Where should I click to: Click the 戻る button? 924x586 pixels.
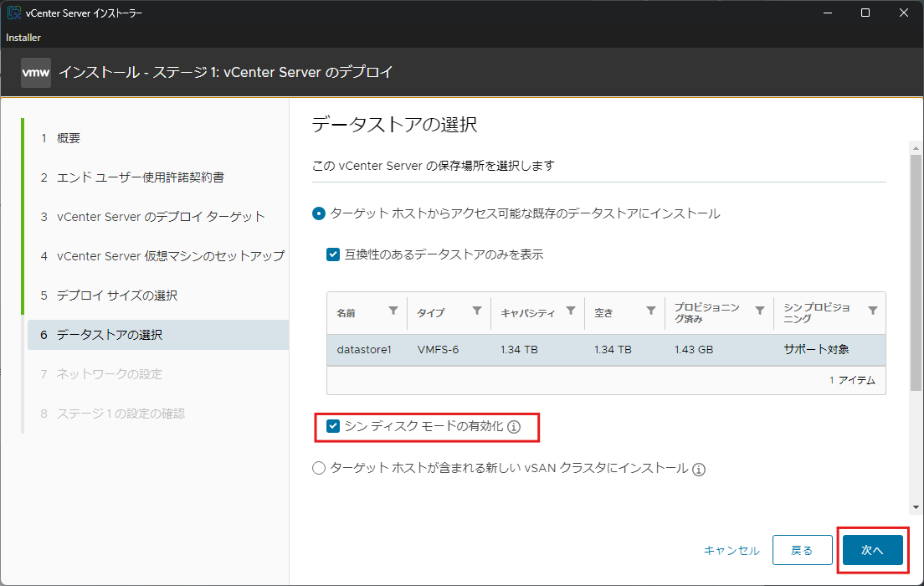tap(802, 550)
